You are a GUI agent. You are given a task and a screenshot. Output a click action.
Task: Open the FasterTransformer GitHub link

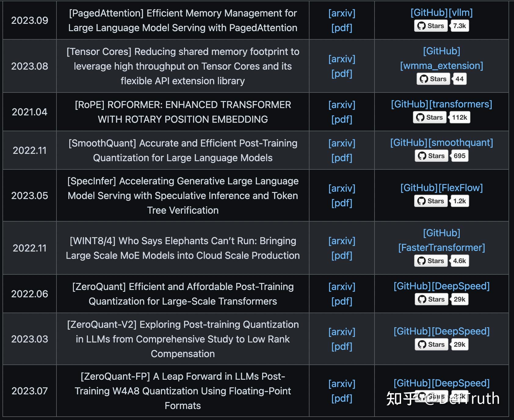[441, 248]
